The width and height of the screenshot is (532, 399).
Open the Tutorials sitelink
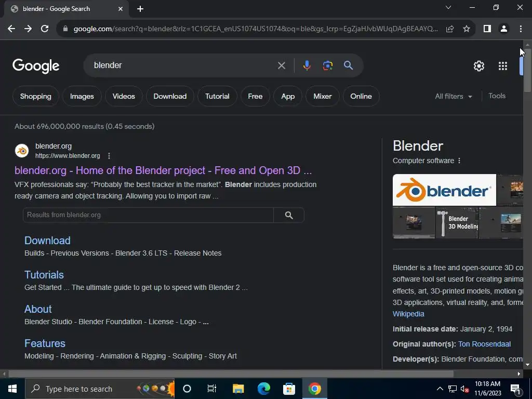[44, 275]
